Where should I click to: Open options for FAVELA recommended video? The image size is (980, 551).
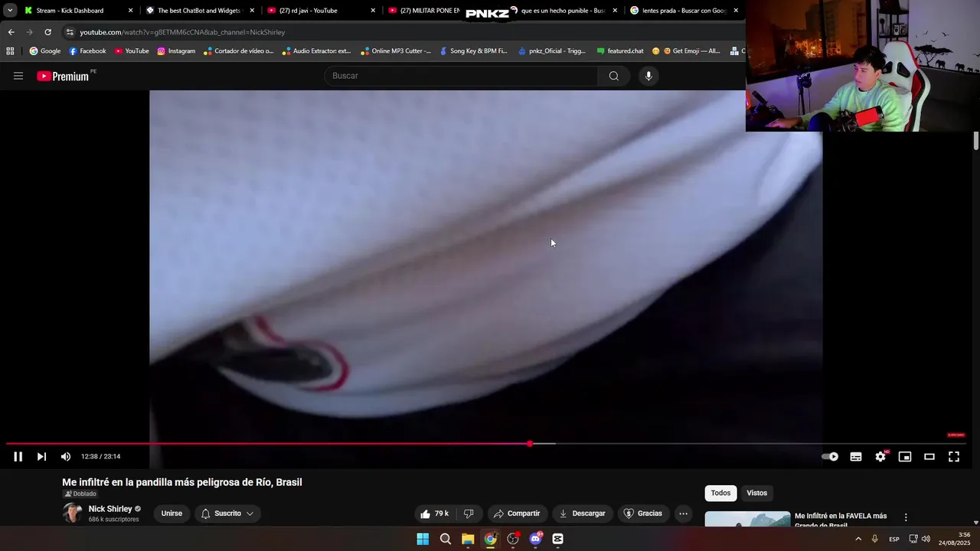tap(906, 517)
